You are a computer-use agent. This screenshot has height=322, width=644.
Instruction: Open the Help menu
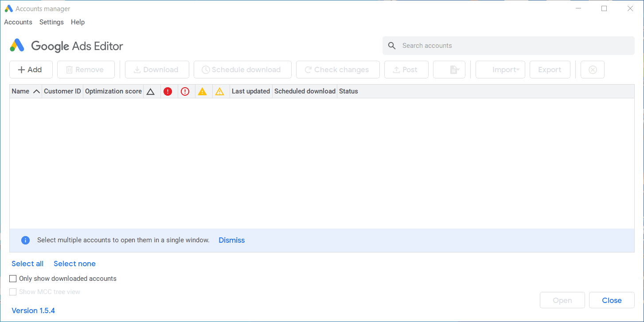pyautogui.click(x=78, y=22)
